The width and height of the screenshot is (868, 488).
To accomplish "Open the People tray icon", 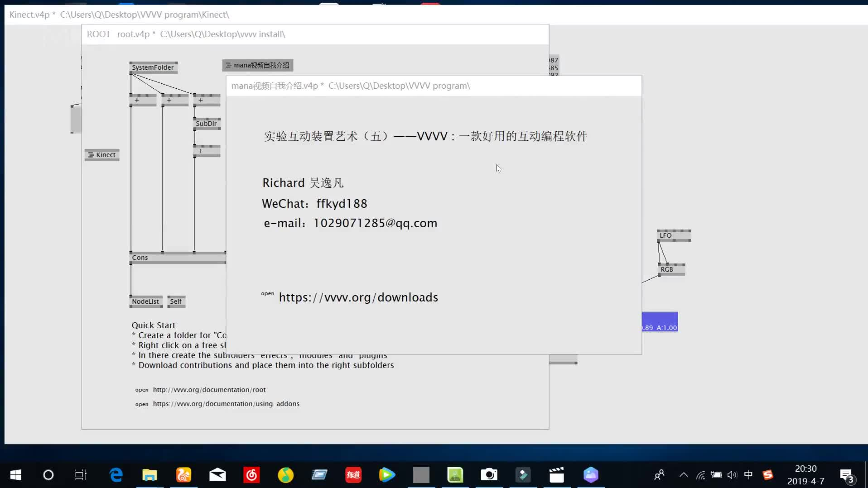I will (x=659, y=474).
